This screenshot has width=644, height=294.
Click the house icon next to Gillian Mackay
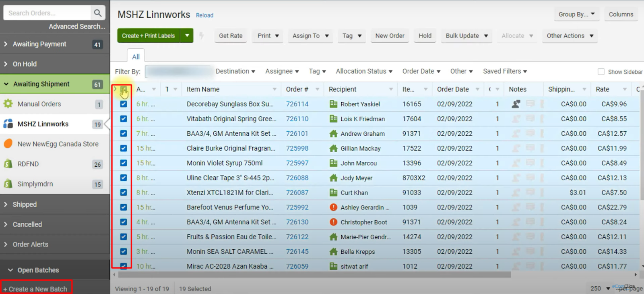333,148
